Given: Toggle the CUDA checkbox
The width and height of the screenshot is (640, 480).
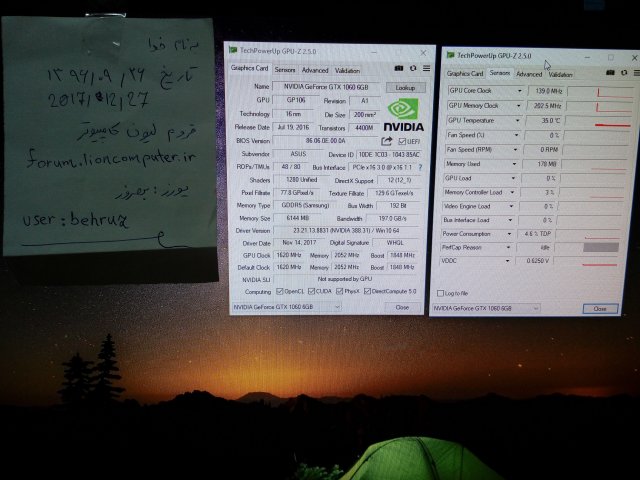Looking at the screenshot, I should (311, 291).
